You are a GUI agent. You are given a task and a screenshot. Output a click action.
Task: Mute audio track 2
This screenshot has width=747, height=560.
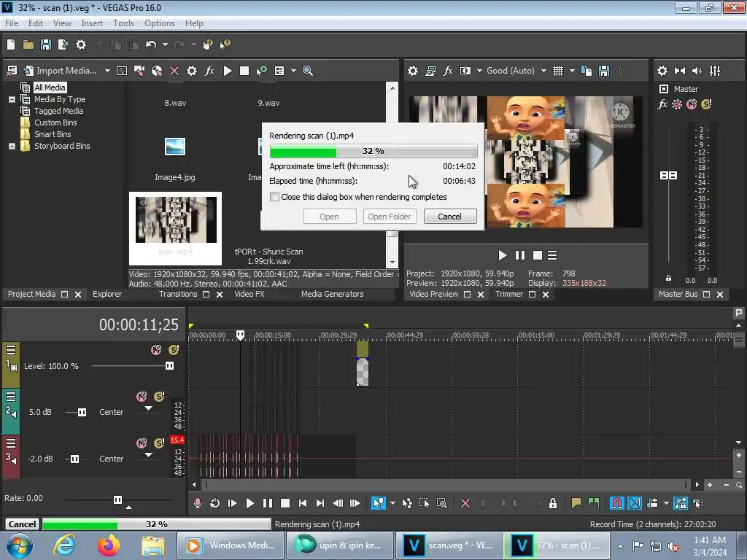tap(142, 397)
